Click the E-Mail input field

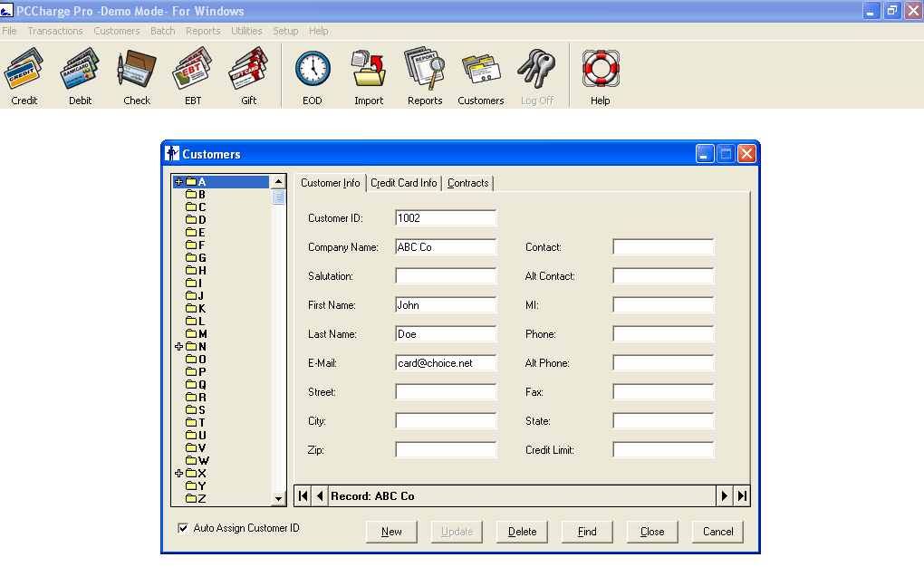446,363
